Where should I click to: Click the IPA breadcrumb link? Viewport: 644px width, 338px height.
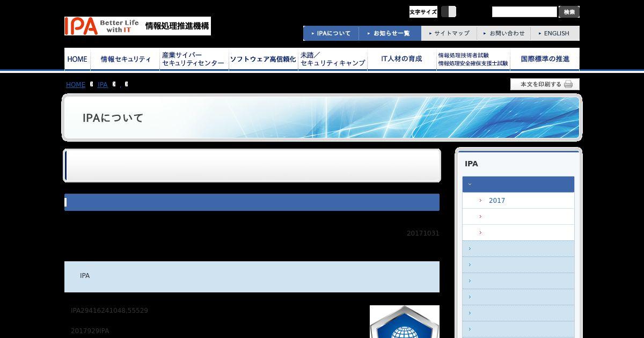click(103, 85)
